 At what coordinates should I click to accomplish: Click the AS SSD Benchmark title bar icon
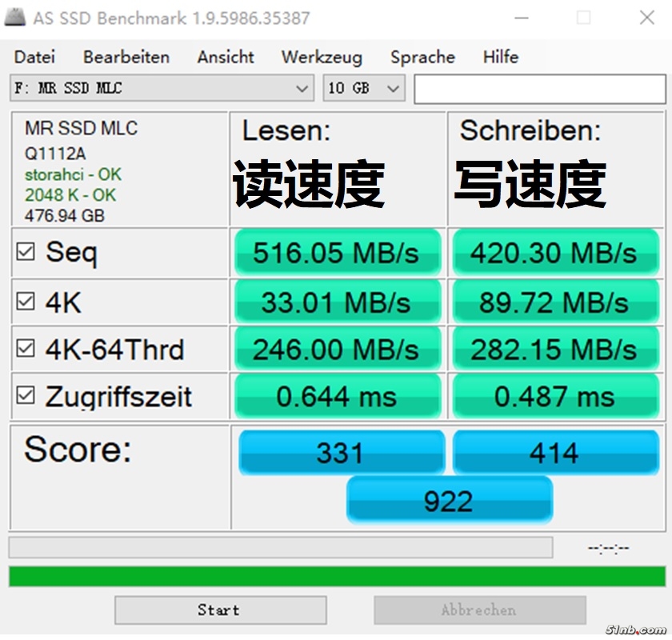pyautogui.click(x=15, y=18)
